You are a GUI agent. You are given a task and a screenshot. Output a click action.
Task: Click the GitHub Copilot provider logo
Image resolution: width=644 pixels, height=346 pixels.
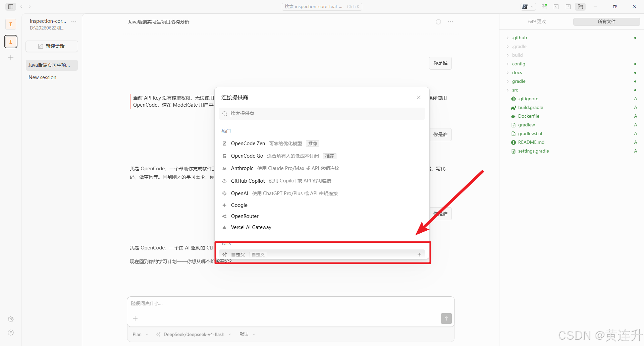(224, 181)
